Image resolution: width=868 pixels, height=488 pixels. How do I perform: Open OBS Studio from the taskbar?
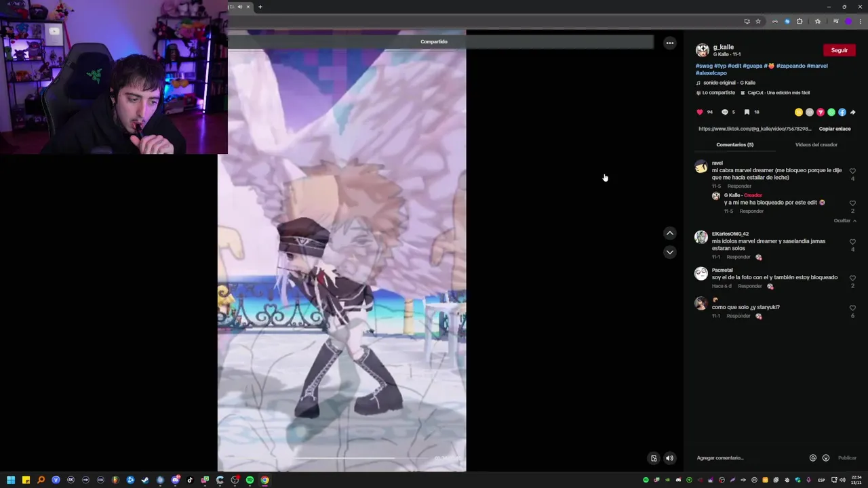235,480
